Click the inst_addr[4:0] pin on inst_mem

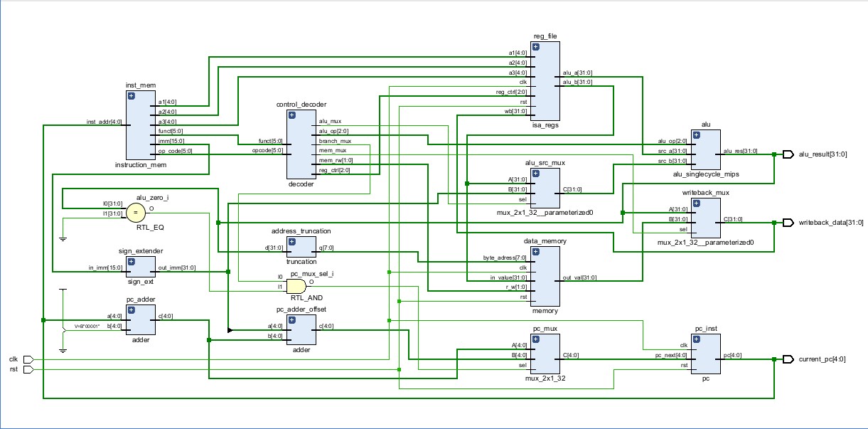pos(105,122)
